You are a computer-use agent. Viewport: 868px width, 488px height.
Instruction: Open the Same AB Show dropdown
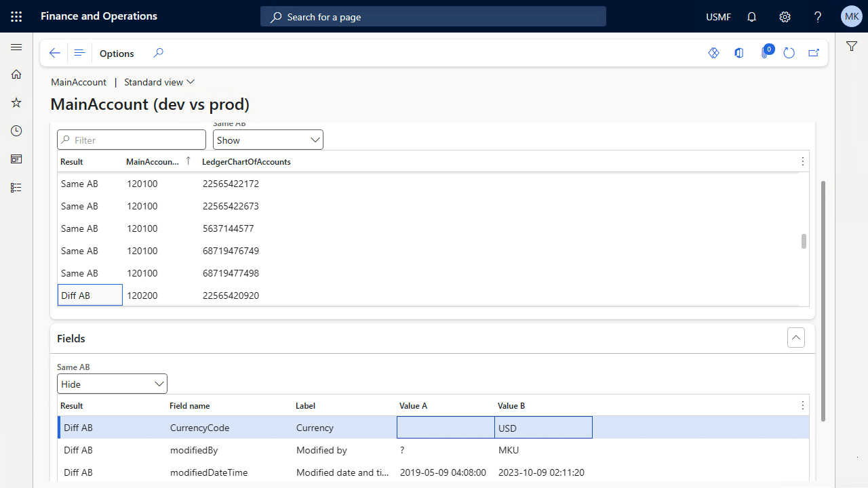(x=268, y=140)
